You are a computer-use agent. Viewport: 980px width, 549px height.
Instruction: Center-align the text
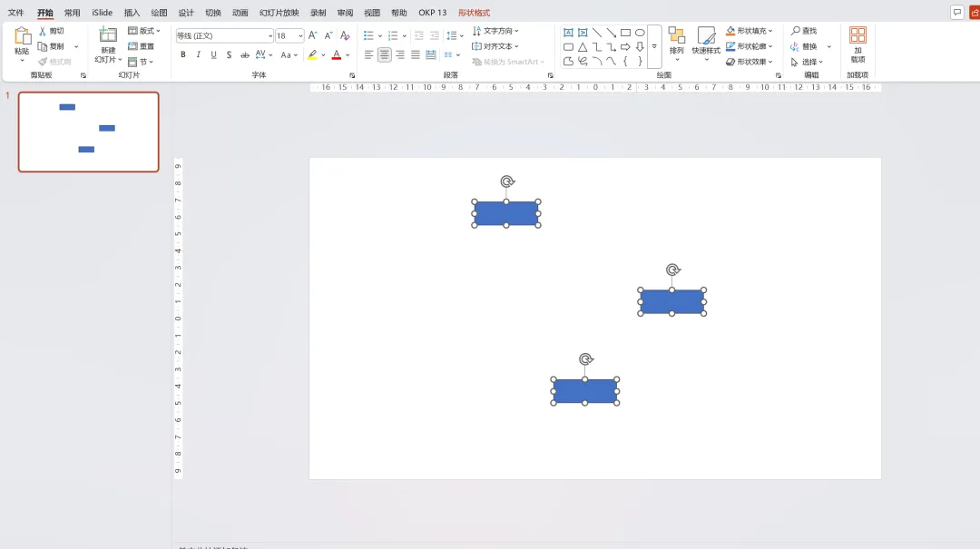[385, 55]
